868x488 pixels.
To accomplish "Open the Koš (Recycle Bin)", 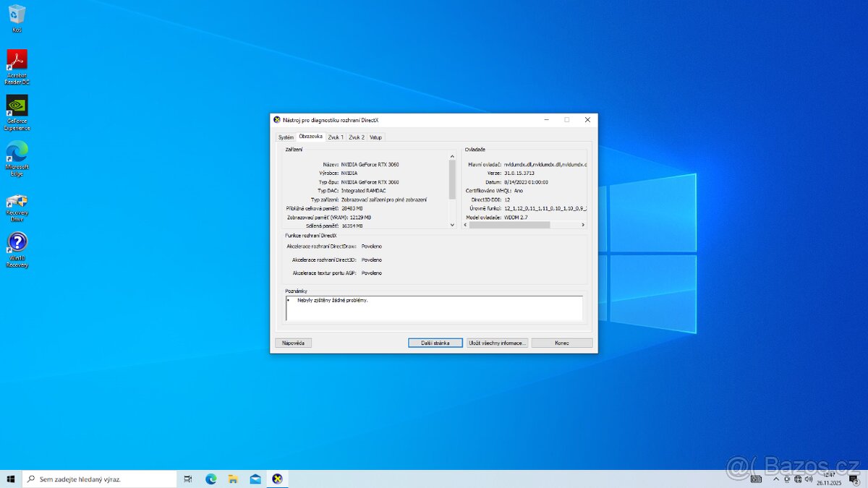I will 16,16.
